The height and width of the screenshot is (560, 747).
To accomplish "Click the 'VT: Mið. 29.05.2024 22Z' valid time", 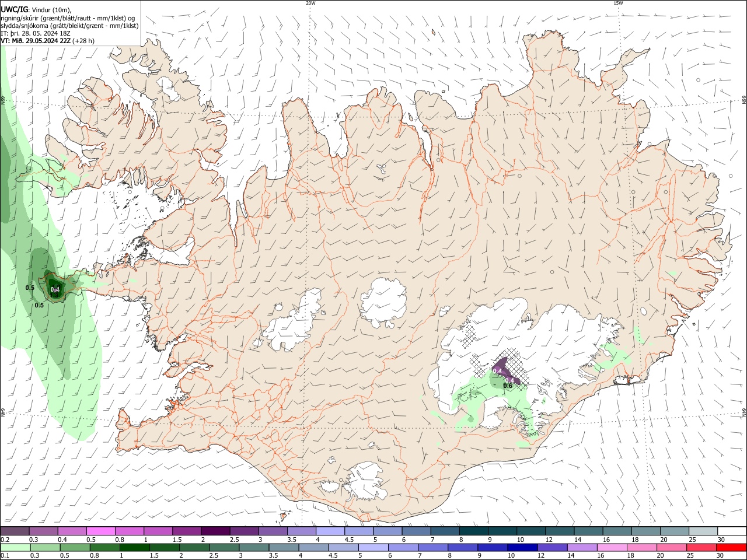I will [x=37, y=41].
